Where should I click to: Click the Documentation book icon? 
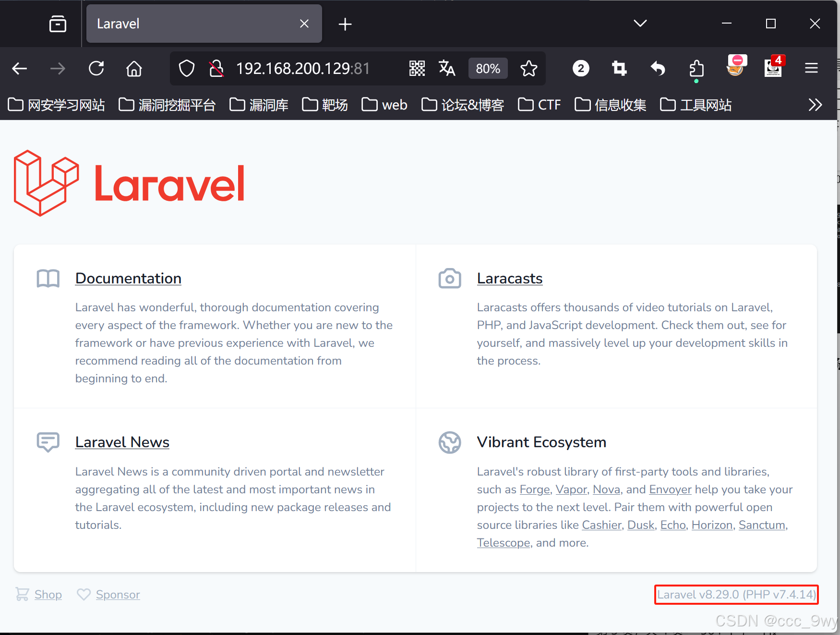coord(48,279)
